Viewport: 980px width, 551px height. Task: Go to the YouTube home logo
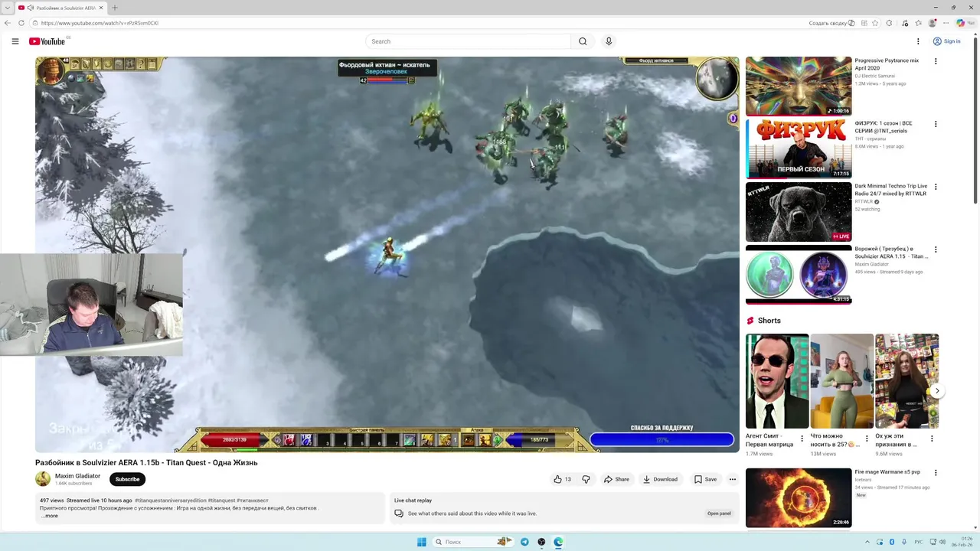click(47, 41)
